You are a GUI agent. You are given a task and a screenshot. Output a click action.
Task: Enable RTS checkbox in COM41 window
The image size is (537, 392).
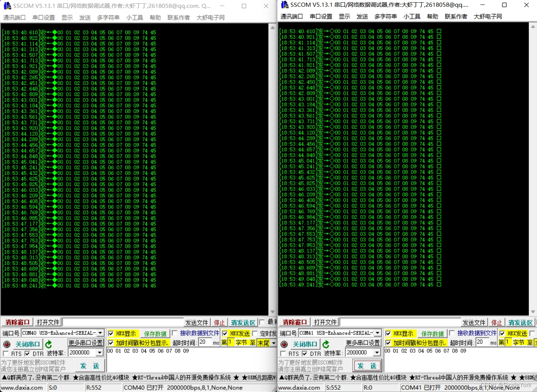tap(283, 353)
